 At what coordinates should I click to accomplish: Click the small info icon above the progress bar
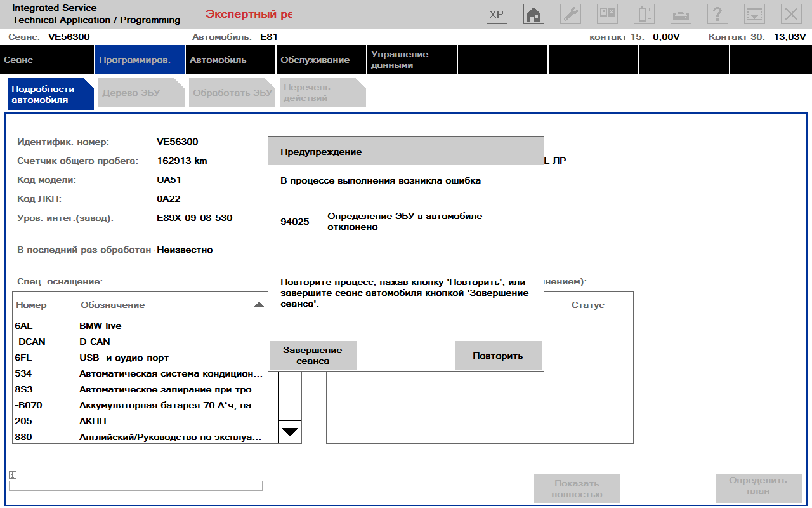coord(13,475)
